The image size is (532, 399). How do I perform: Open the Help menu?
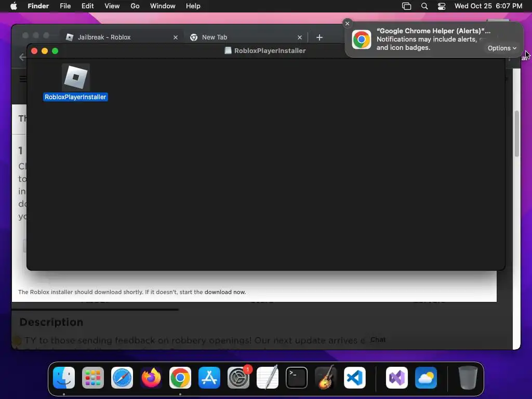[193, 6]
